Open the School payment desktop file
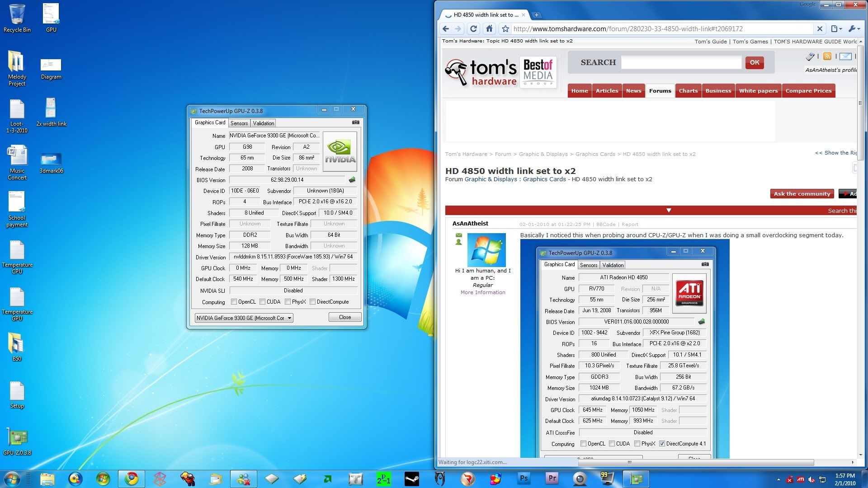The height and width of the screenshot is (488, 868). pos(17,209)
